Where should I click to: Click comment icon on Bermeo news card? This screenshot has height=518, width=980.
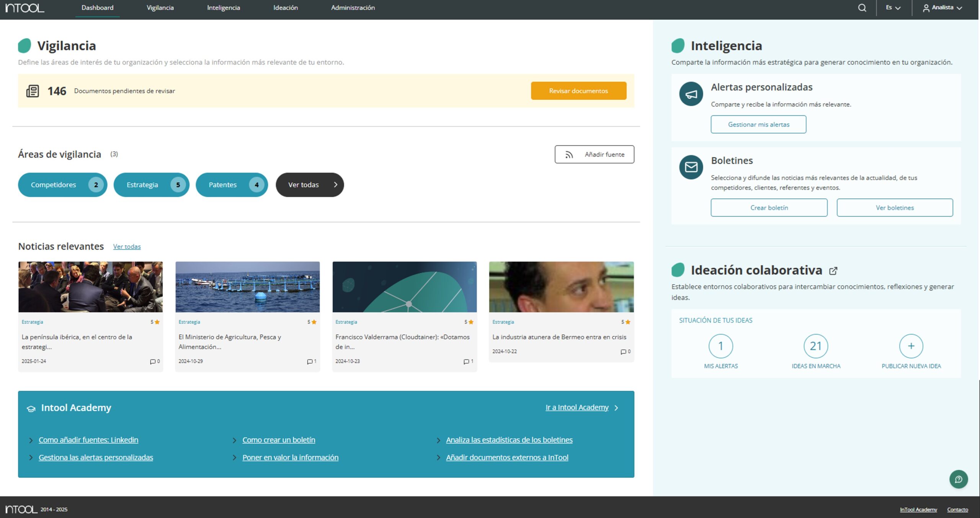pos(623,352)
